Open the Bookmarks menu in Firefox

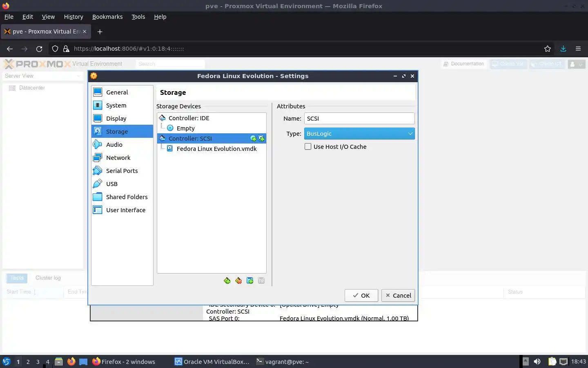[107, 17]
